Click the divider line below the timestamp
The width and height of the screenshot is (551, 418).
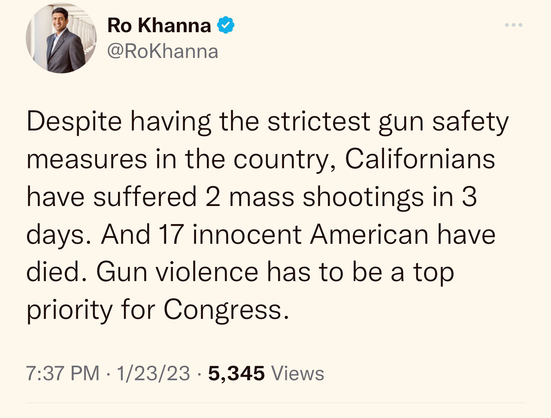[275, 402]
